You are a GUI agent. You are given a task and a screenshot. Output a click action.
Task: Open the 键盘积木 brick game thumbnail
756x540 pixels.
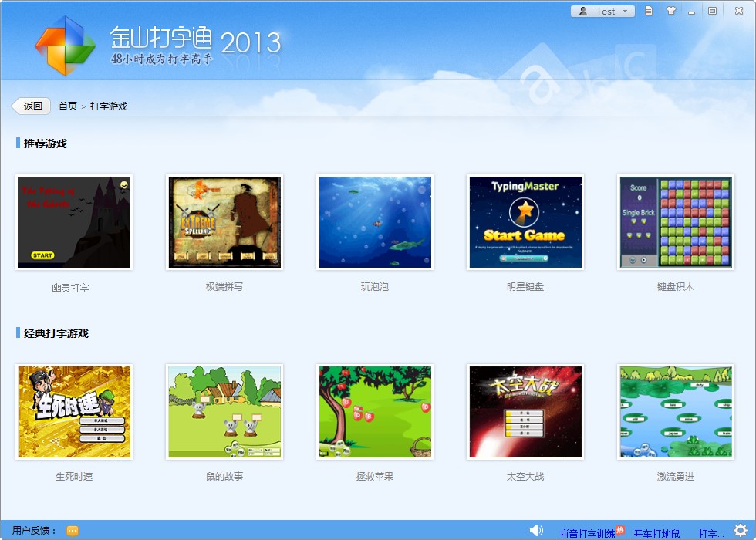676,222
